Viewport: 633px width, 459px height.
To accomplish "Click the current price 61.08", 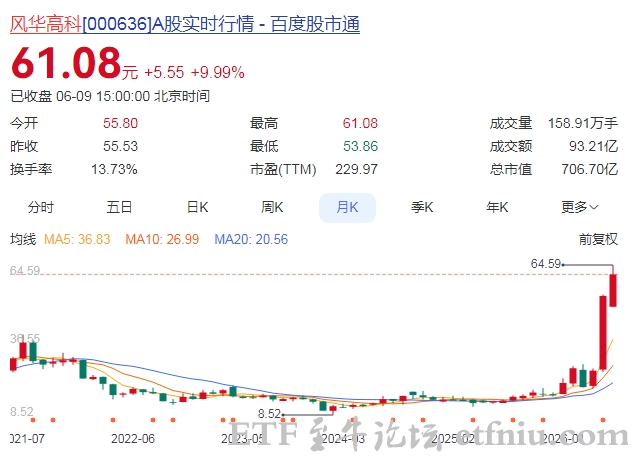I will tap(67, 63).
